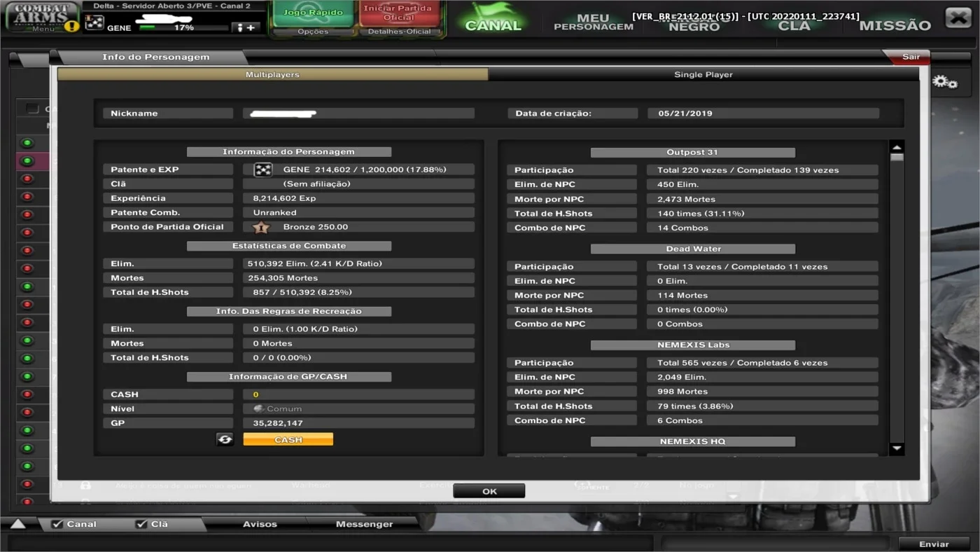Click the GP value 35,282,147
The height and width of the screenshot is (552, 980).
358,423
